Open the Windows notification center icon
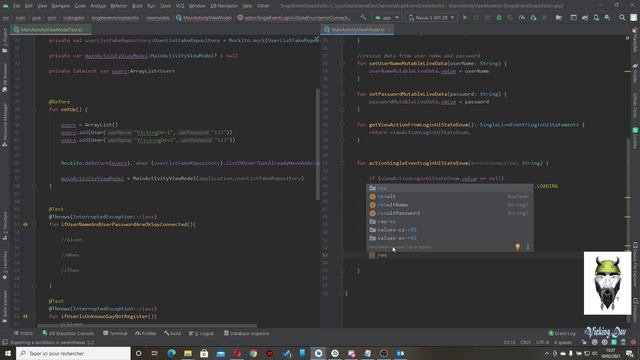Image resolution: width=640 pixels, height=360 pixels. [x=630, y=353]
